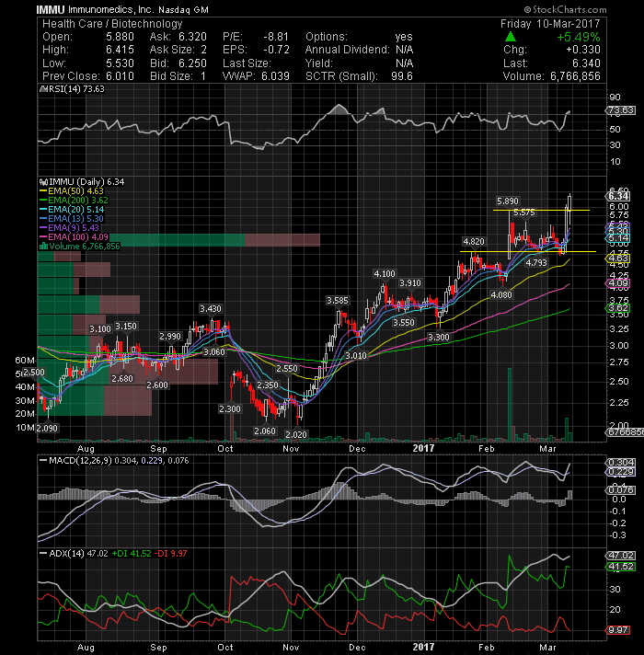Click the ADX(14) 47.02 indicator label
644x655 pixels.
tap(78, 553)
